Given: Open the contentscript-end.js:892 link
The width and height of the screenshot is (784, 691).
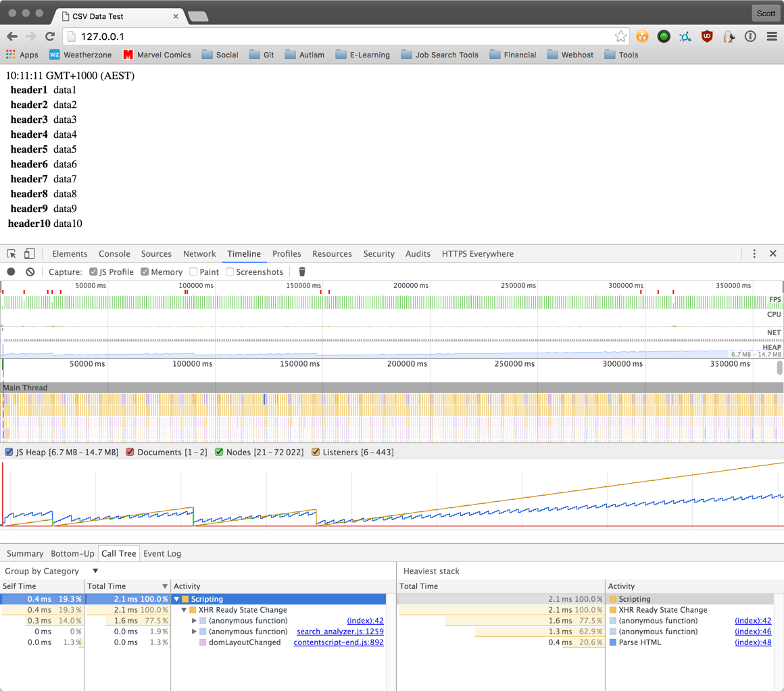Looking at the screenshot, I should (x=339, y=642).
